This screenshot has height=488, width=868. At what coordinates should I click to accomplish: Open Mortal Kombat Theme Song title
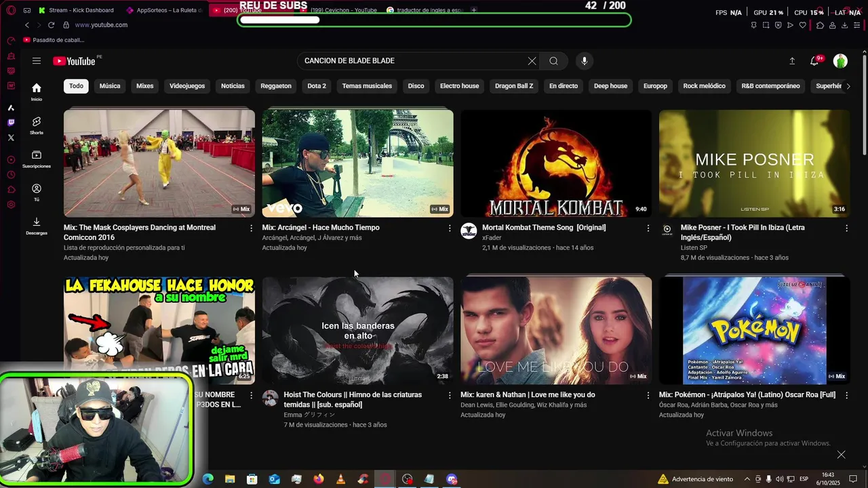[544, 228]
